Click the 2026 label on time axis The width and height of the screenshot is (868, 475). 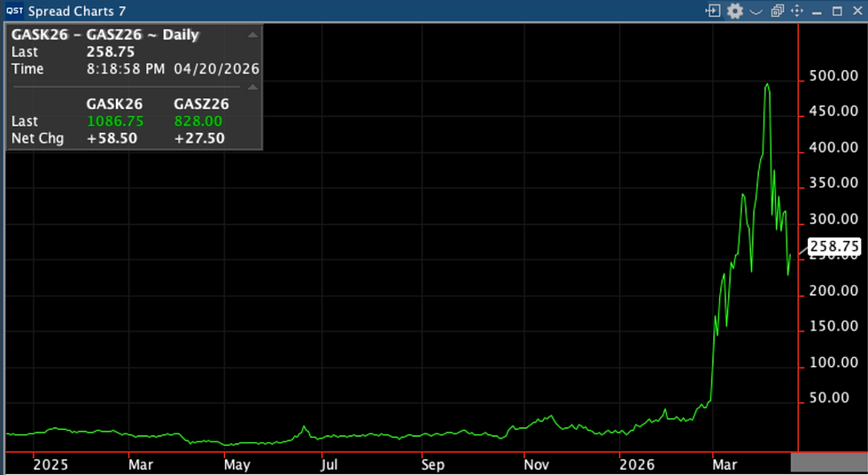click(637, 464)
